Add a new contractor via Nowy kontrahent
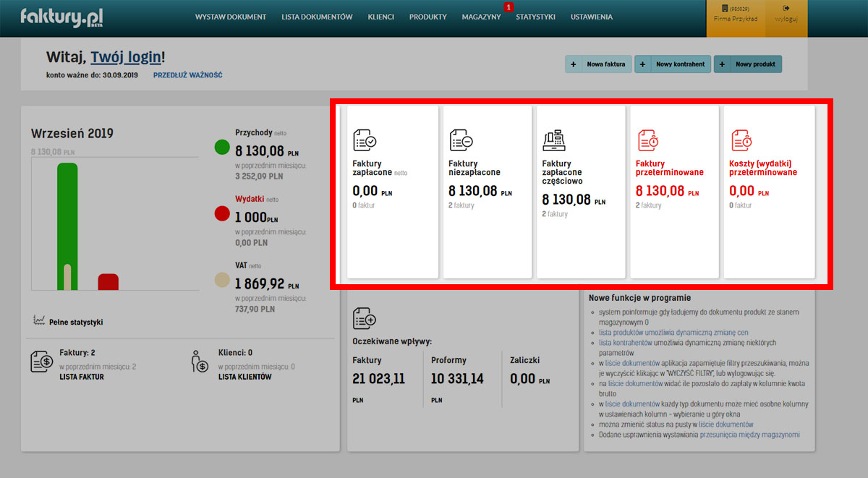868x478 pixels. [673, 64]
